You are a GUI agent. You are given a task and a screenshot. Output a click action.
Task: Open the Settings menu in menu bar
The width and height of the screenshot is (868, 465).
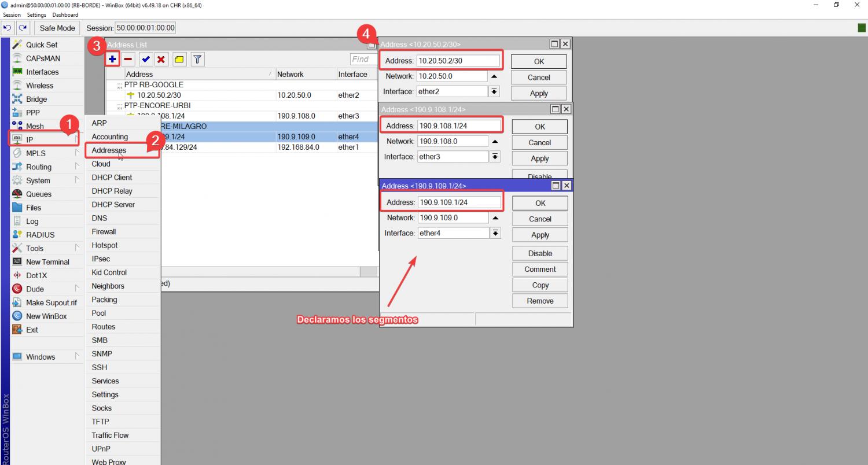[x=36, y=15]
